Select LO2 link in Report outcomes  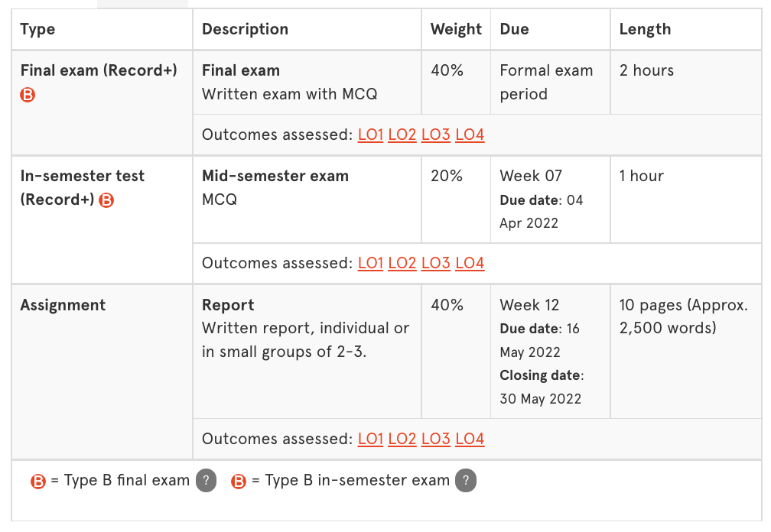tap(402, 440)
